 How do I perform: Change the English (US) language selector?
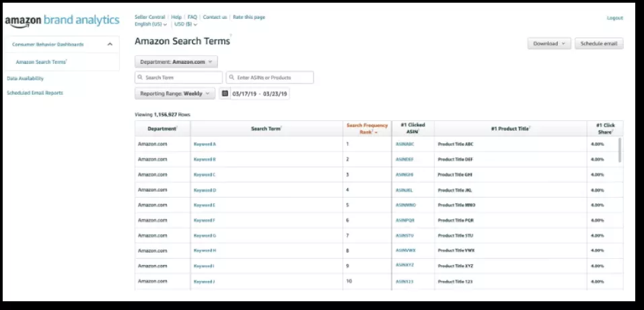tap(151, 24)
